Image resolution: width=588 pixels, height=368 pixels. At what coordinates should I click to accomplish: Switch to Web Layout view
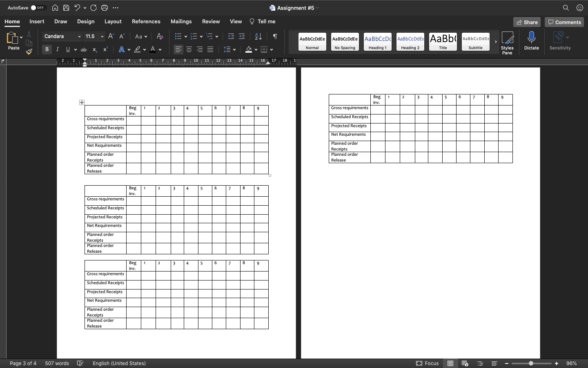[465, 363]
